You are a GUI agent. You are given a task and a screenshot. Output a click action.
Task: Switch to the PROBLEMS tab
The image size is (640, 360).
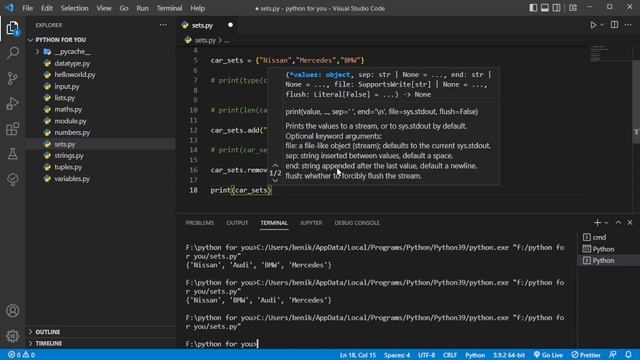coord(200,223)
